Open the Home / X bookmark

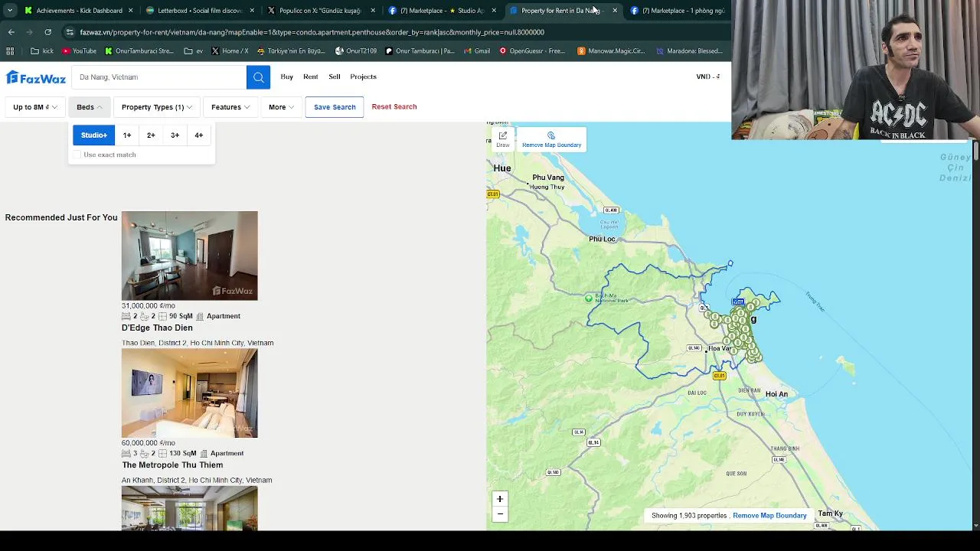click(230, 51)
